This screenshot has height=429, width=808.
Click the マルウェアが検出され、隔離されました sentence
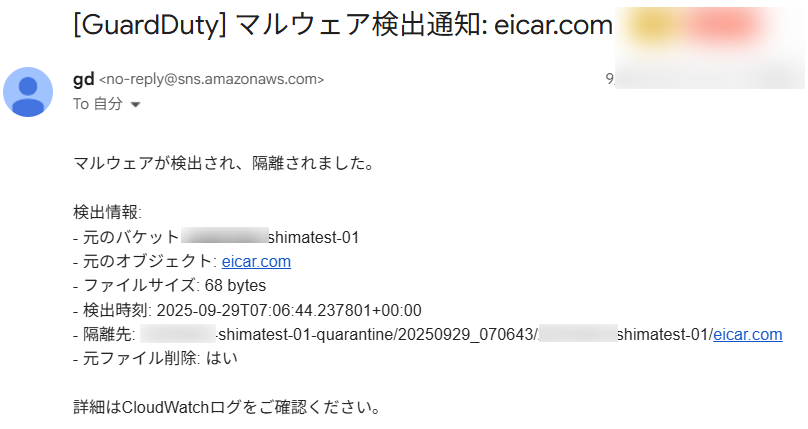click(x=223, y=163)
